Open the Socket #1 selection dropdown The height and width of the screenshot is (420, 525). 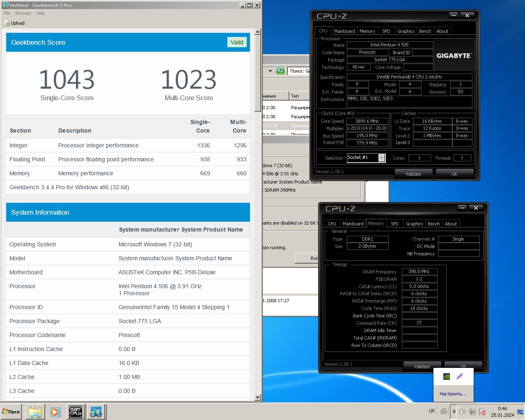click(x=382, y=158)
